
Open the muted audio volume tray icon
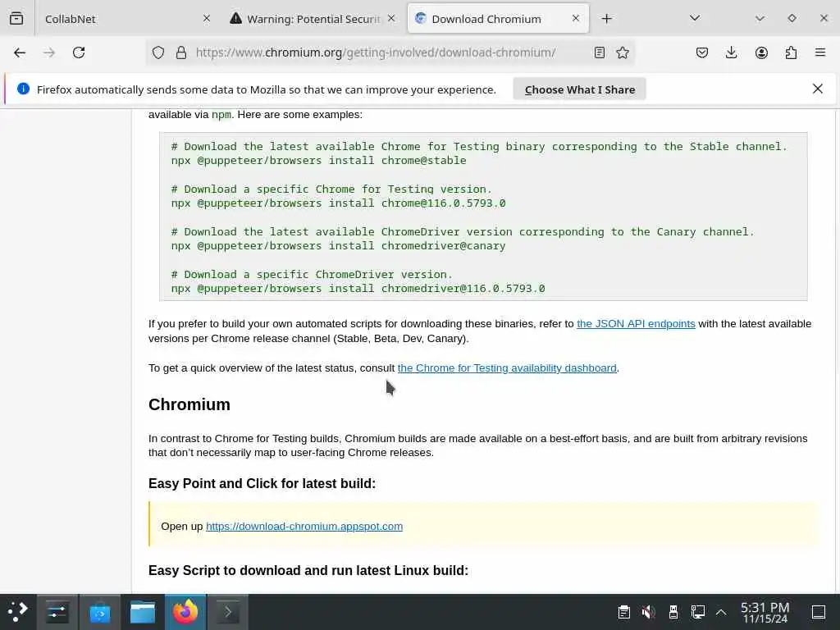648,612
